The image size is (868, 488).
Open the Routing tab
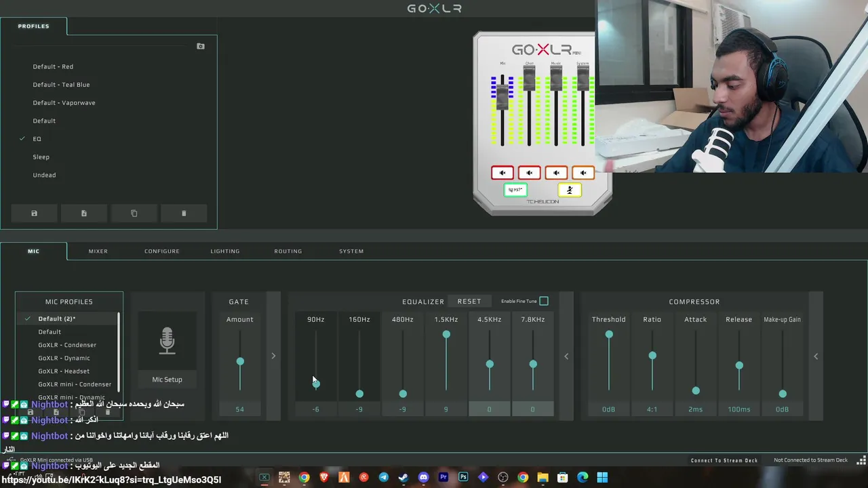(288, 251)
